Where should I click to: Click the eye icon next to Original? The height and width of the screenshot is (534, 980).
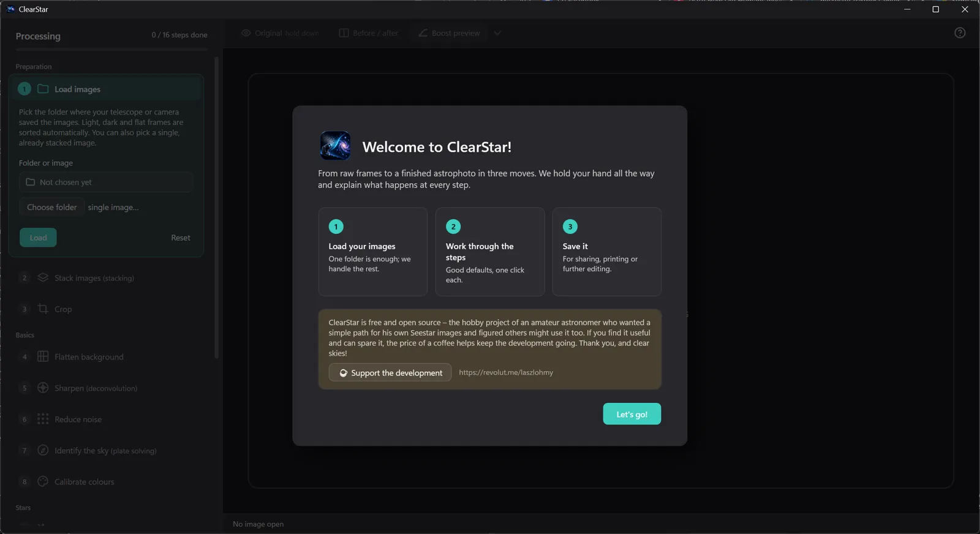(246, 33)
